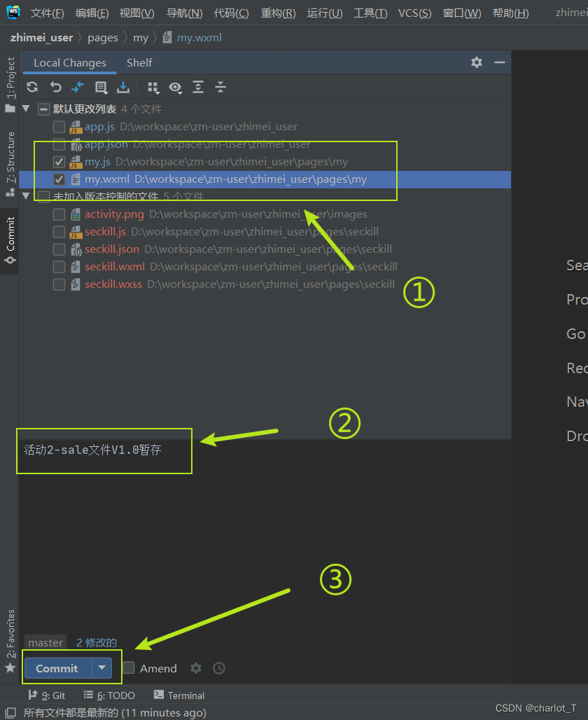This screenshot has height=720, width=588.
Task: Open the VCS(S) menu
Action: point(414,13)
